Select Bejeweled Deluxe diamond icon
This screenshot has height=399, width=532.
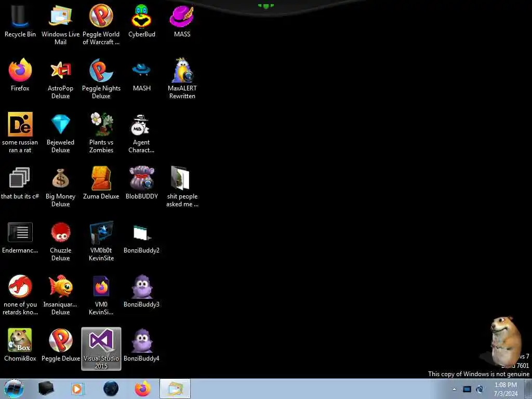(60, 132)
